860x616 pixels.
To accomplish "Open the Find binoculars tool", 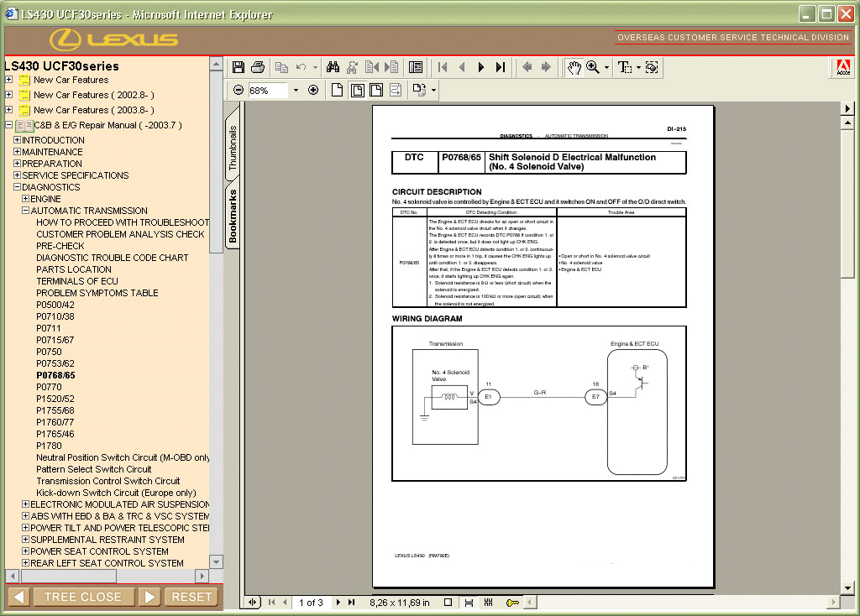I will pyautogui.click(x=333, y=67).
